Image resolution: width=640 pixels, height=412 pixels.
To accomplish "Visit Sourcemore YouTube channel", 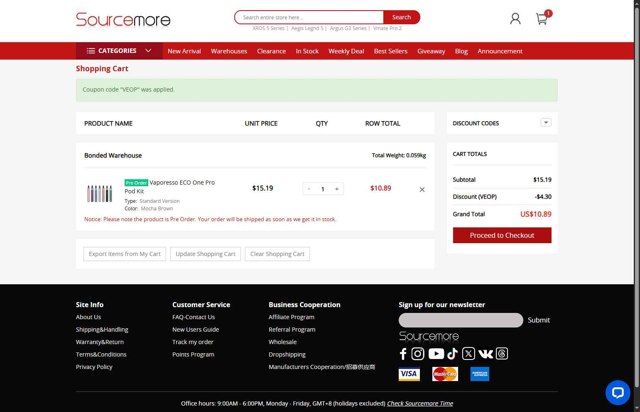I will [x=436, y=354].
